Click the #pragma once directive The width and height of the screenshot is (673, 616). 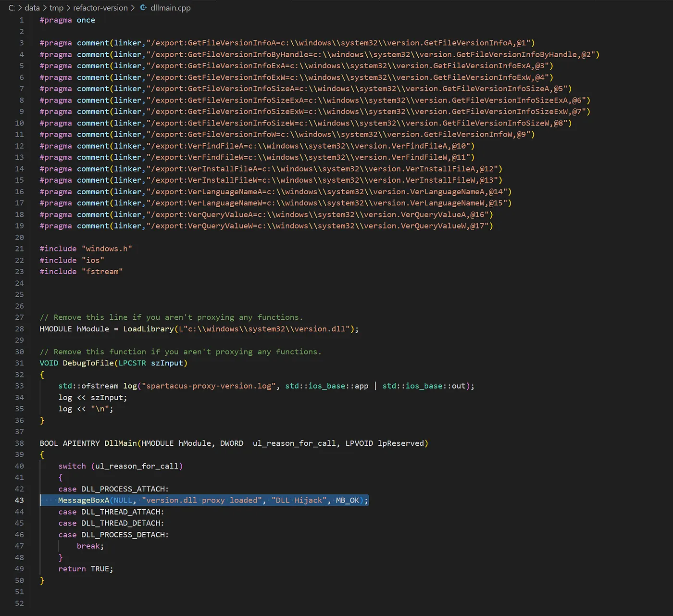click(67, 20)
